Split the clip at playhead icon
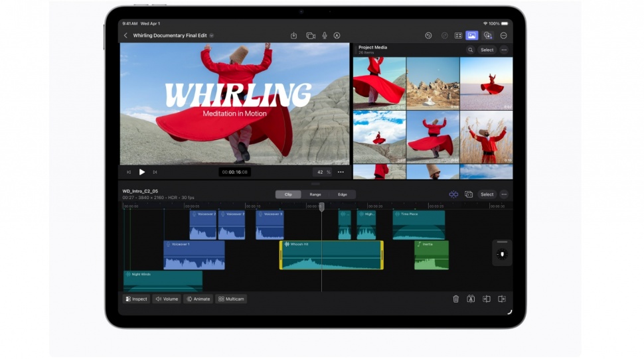 click(471, 299)
